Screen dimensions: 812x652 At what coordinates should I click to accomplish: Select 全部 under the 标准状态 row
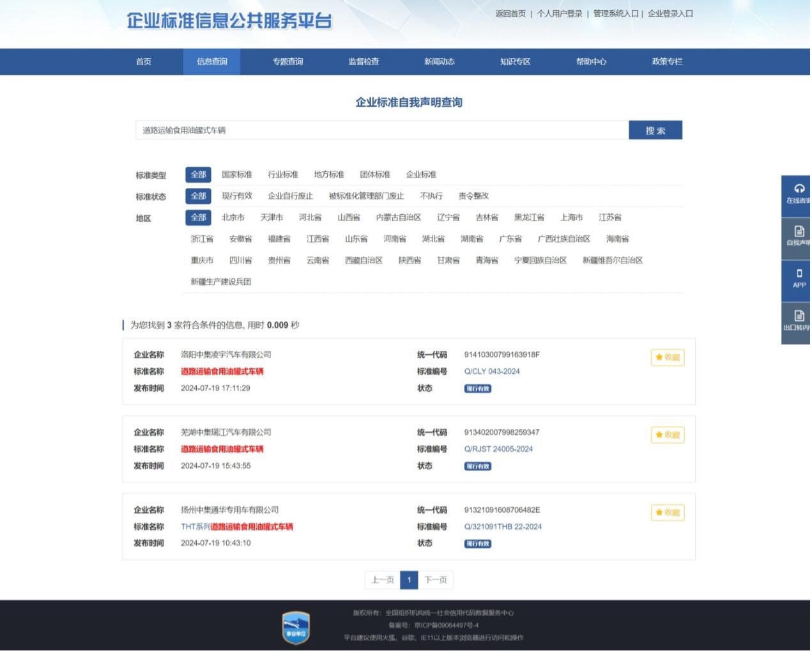[x=197, y=196]
